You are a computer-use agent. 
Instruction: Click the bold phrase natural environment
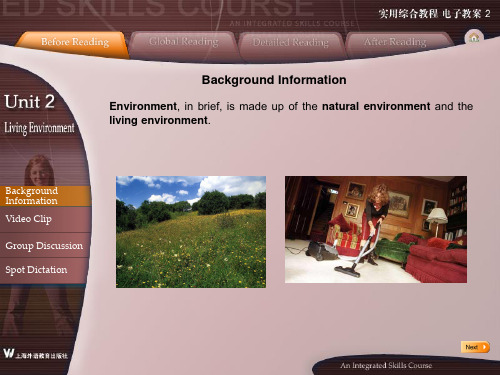376,106
